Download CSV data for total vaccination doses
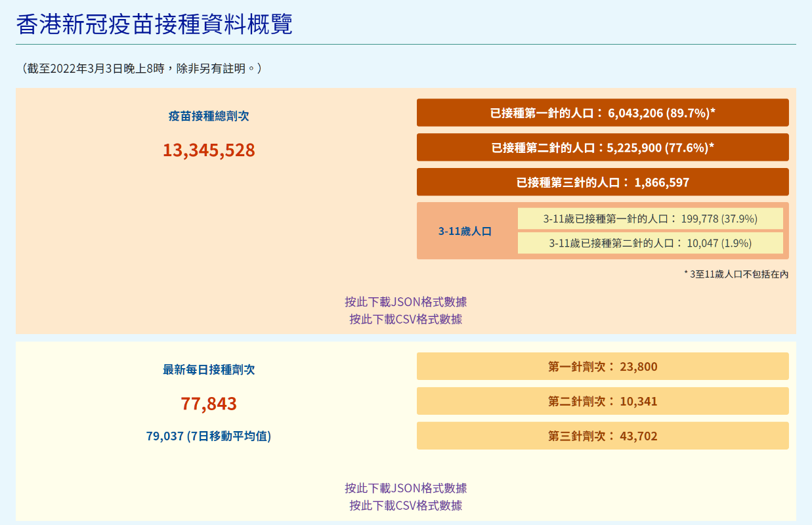812x525 pixels. point(406,319)
